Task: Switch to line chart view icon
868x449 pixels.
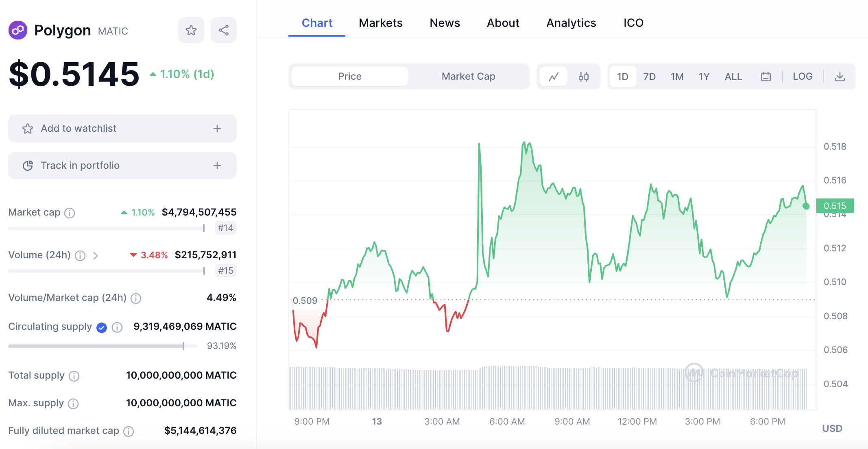Action: point(553,76)
